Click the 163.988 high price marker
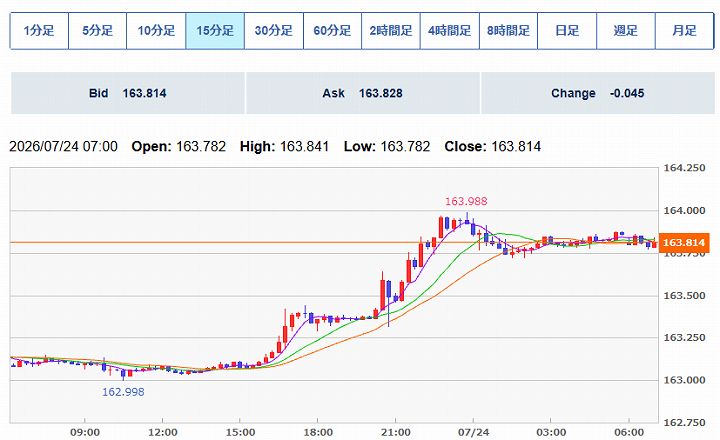720x440 pixels. [x=466, y=201]
